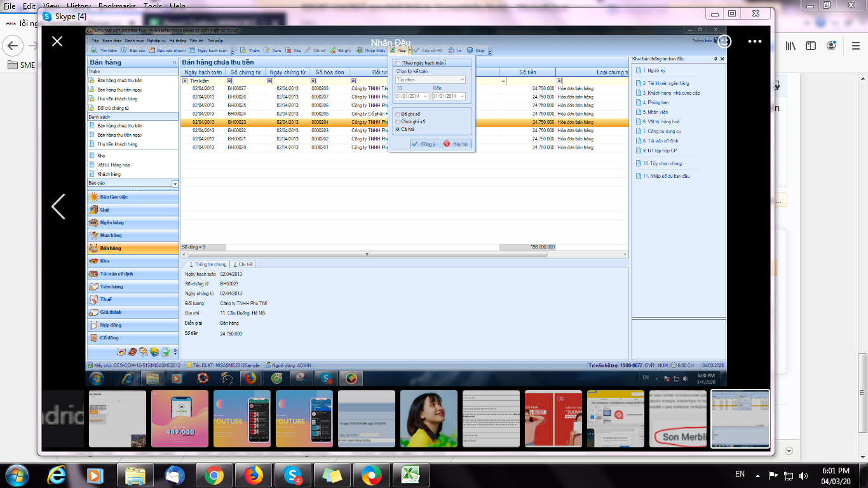Open the Skype three-dots more menu
868x488 pixels.
[x=755, y=41]
